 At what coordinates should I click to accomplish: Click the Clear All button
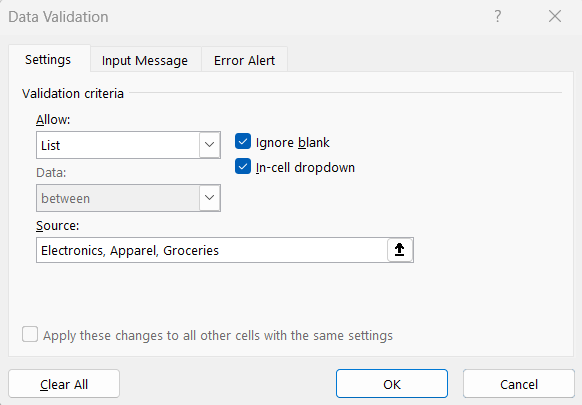pyautogui.click(x=64, y=384)
